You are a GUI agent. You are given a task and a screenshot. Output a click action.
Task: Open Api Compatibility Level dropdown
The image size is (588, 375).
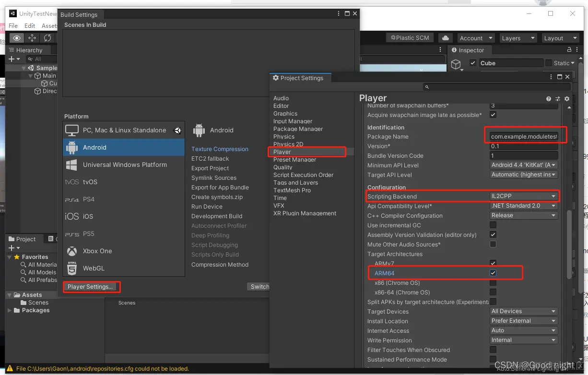point(524,206)
